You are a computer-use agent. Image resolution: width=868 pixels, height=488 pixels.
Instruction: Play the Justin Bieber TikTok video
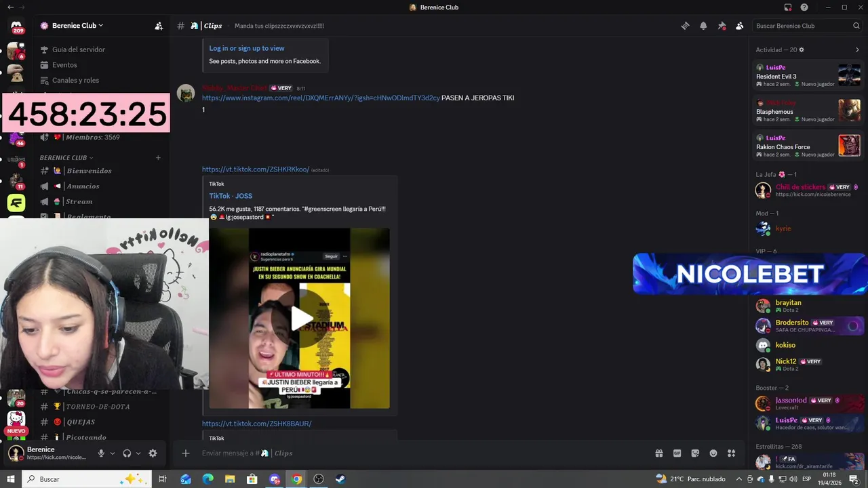click(302, 319)
